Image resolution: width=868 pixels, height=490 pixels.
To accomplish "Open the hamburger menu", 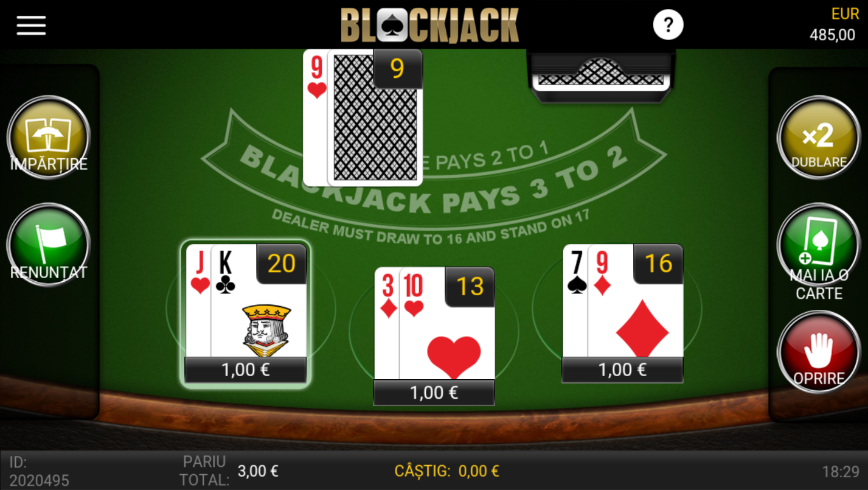I will 31,25.
